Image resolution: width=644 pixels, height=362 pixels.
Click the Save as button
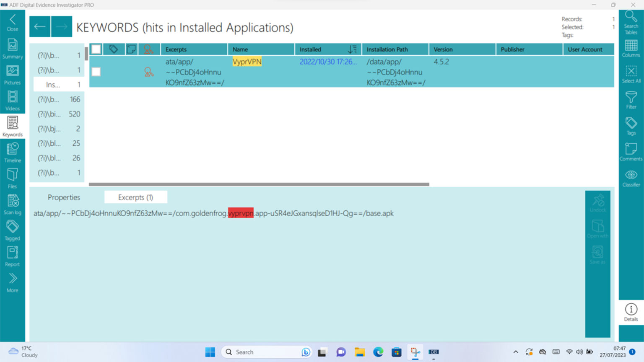click(x=598, y=255)
